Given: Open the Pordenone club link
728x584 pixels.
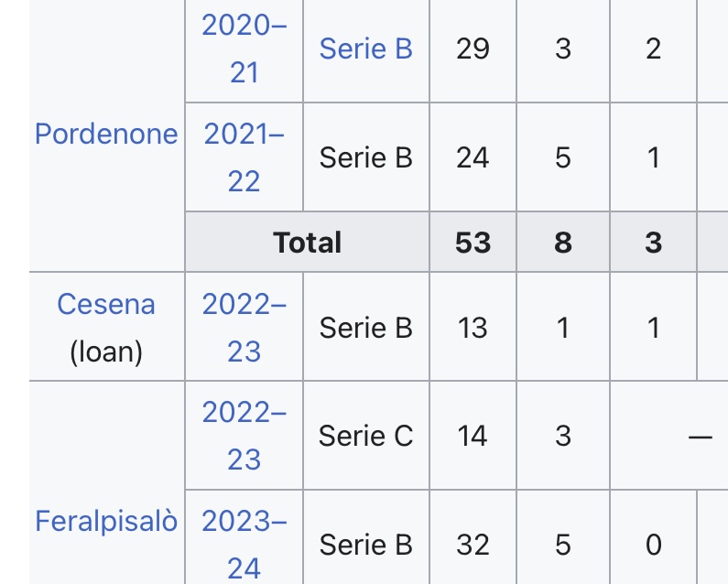Looking at the screenshot, I should [106, 135].
